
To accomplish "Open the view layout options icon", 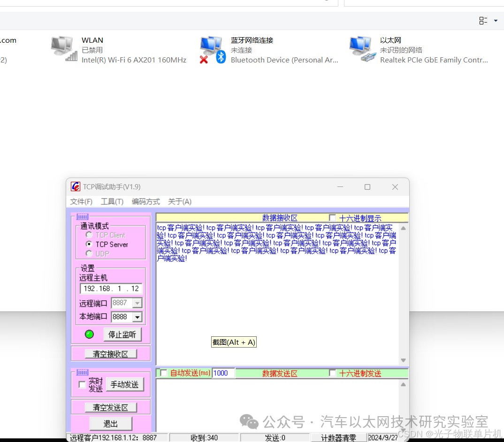I will [483, 21].
